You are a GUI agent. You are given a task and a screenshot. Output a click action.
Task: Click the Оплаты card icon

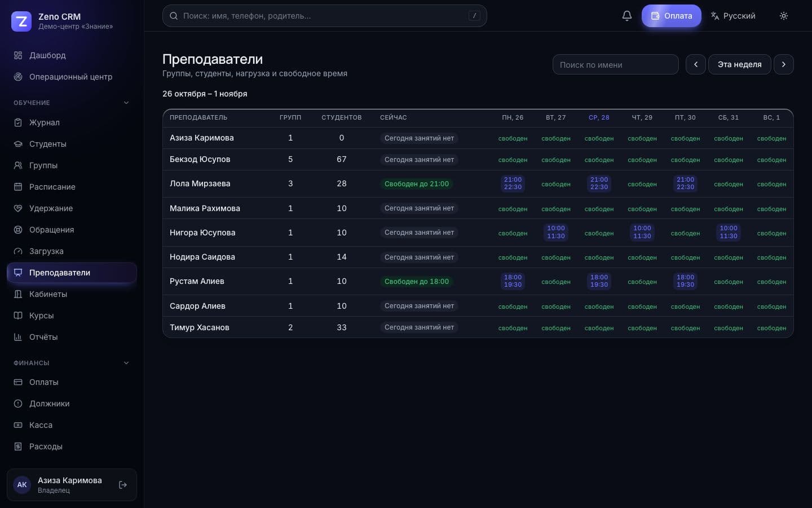click(18, 382)
